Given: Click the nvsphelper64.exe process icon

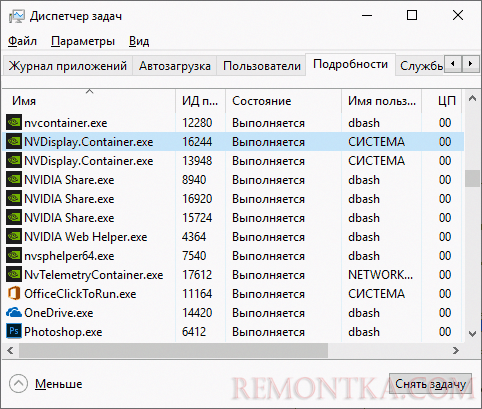Looking at the screenshot, I should (x=14, y=255).
